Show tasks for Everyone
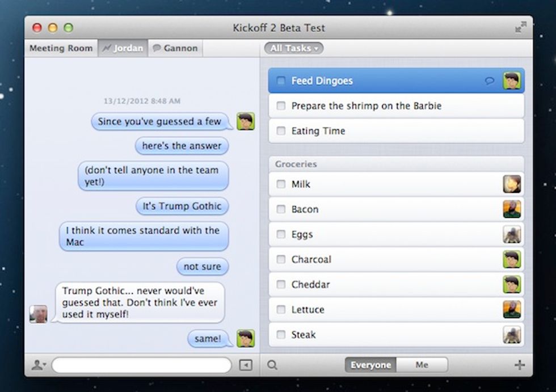The width and height of the screenshot is (556, 392). [370, 365]
